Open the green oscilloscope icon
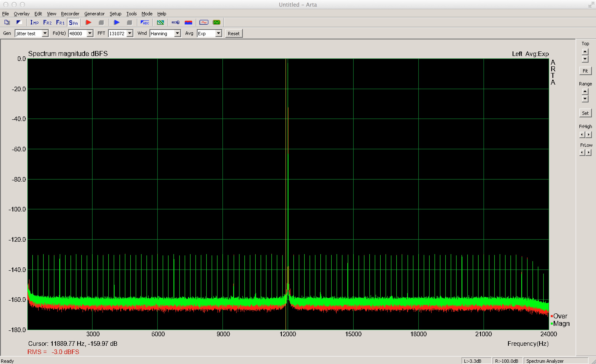The height and width of the screenshot is (364, 596). 216,22
